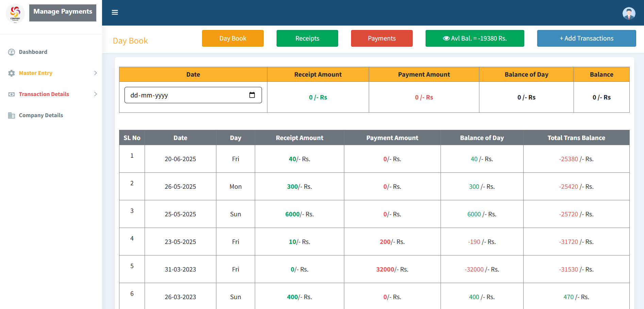This screenshot has width=644, height=309.
Task: Click the green Receipts button
Action: 307,38
